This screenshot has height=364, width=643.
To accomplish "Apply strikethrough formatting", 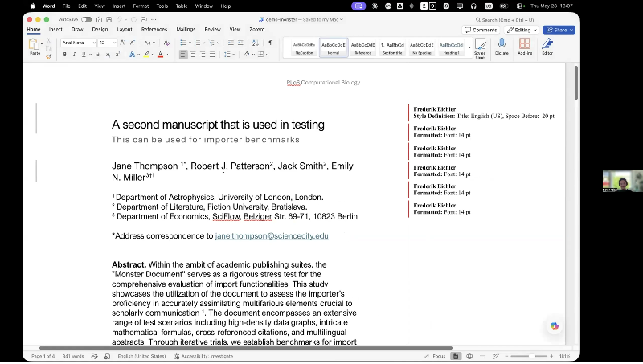I will (98, 55).
